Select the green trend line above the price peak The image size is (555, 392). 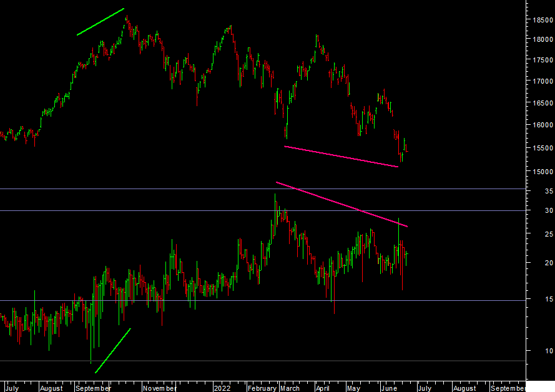(x=101, y=22)
